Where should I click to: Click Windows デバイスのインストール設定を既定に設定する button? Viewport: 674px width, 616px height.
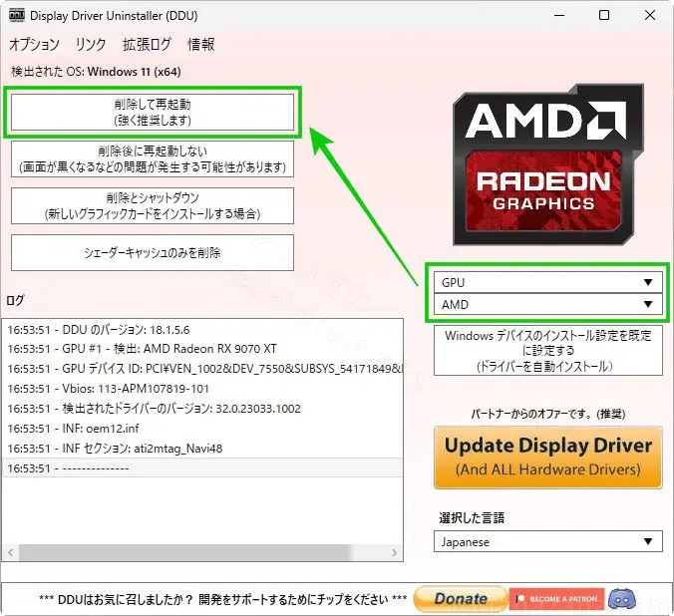click(548, 350)
